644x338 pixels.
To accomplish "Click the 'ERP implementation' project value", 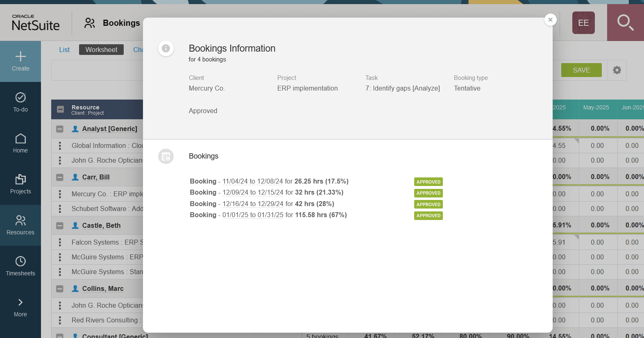I will click(x=308, y=88).
